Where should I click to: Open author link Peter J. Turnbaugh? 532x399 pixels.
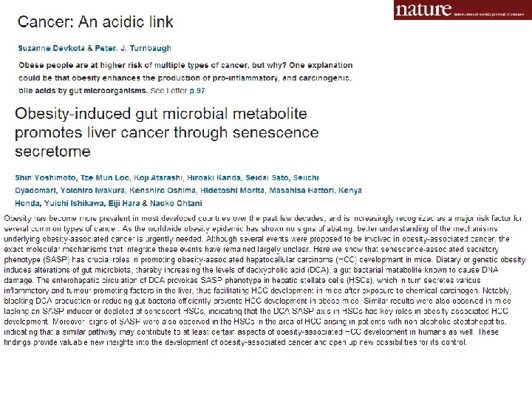[x=133, y=48]
